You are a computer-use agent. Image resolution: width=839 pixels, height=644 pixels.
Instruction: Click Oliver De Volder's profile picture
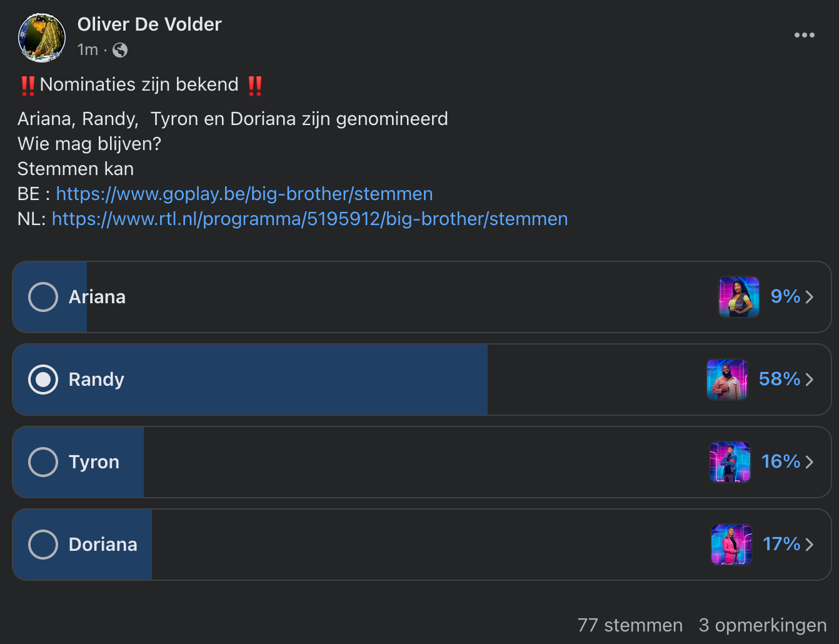42,38
